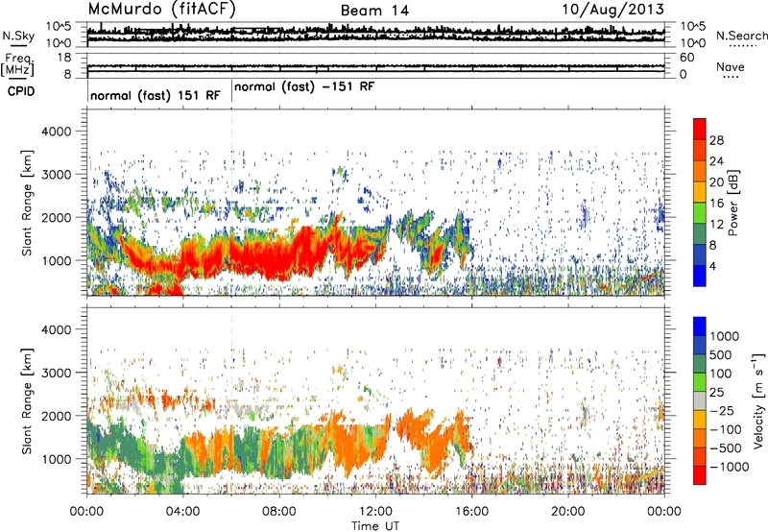Select the "4000" tick on the power panel
Viewport: 768px width, 532px height.
point(56,132)
